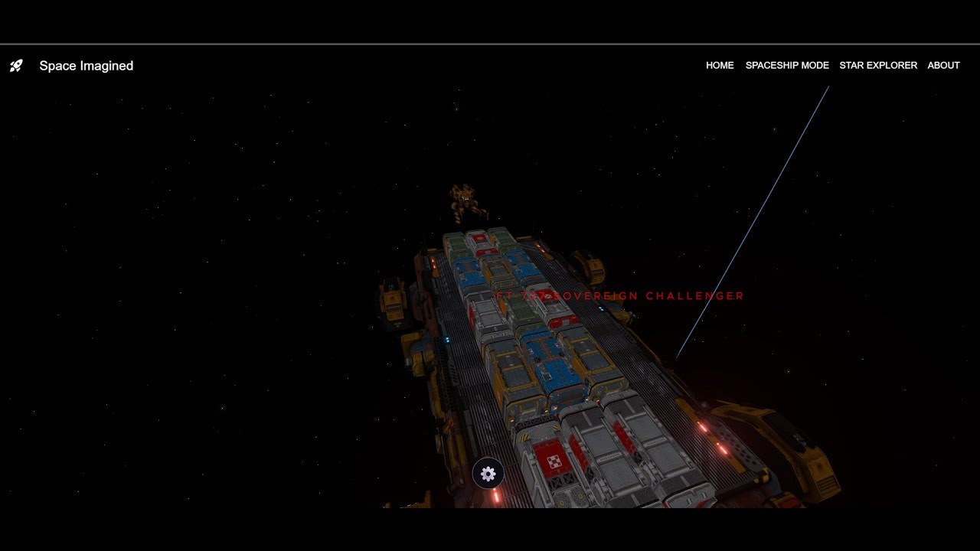Go to the HOME page
This screenshot has height=551, width=980.
[720, 66]
